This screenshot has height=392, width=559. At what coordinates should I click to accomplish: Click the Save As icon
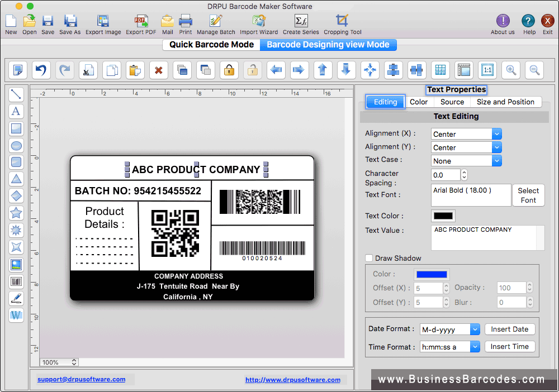[70, 21]
